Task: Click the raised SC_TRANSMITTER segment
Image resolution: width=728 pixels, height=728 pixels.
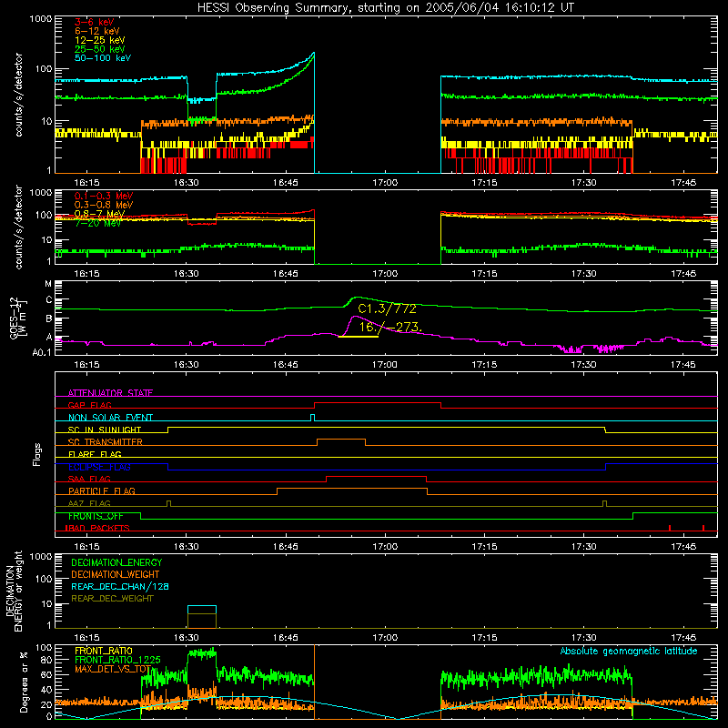Action: pos(341,439)
